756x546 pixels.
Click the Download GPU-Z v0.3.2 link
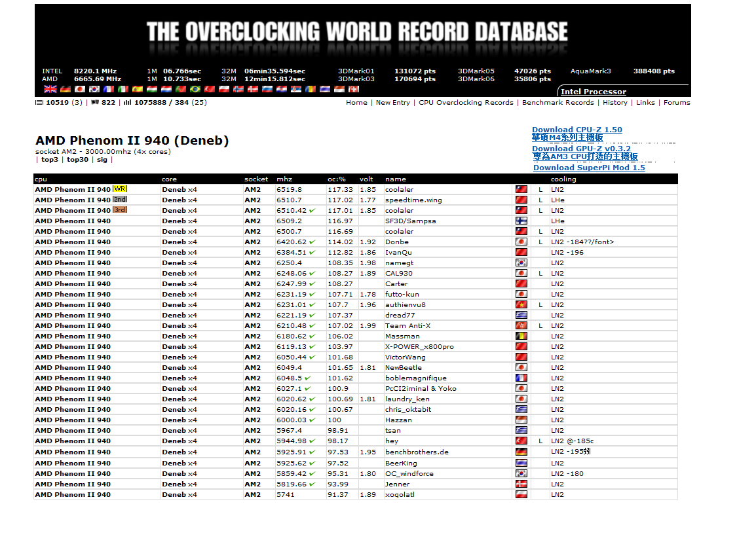tap(581, 149)
